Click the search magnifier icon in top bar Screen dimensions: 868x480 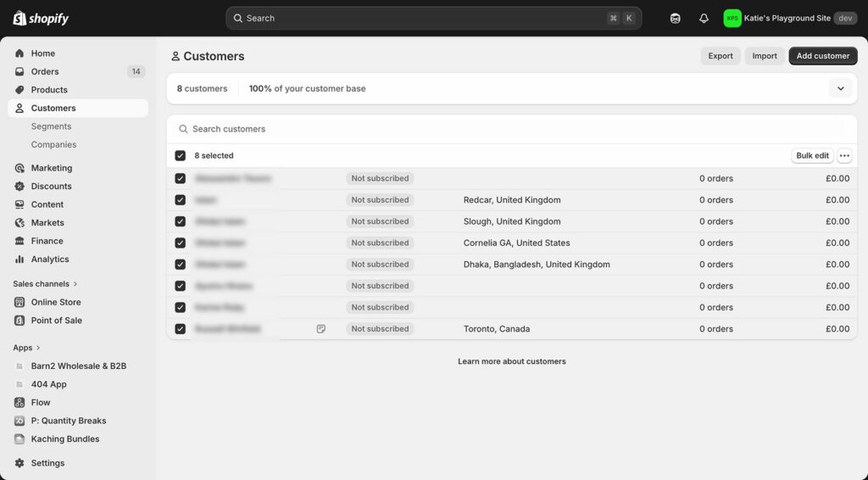tap(237, 19)
